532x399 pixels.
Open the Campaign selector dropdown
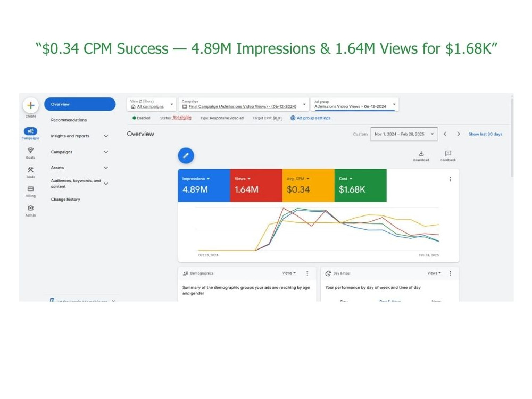click(244, 104)
